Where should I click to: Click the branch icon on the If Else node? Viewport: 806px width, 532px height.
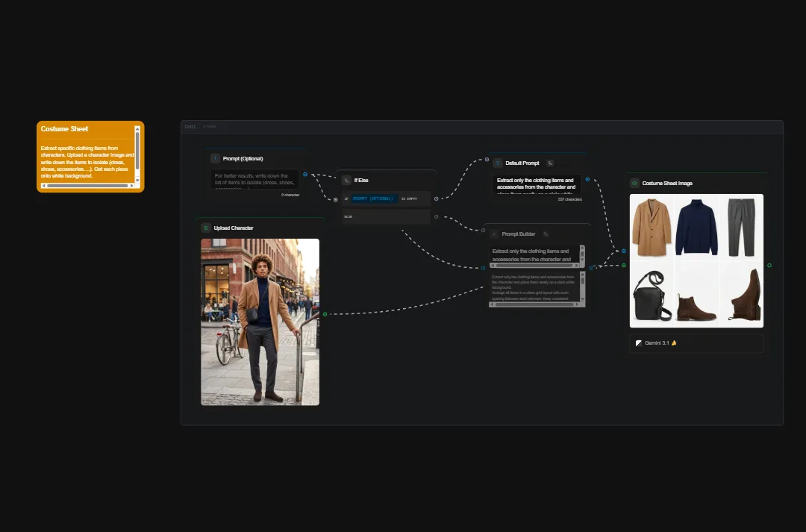point(346,180)
